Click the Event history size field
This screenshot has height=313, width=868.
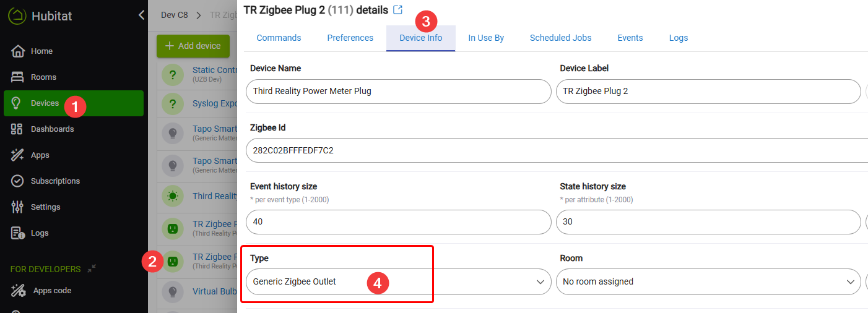point(399,222)
